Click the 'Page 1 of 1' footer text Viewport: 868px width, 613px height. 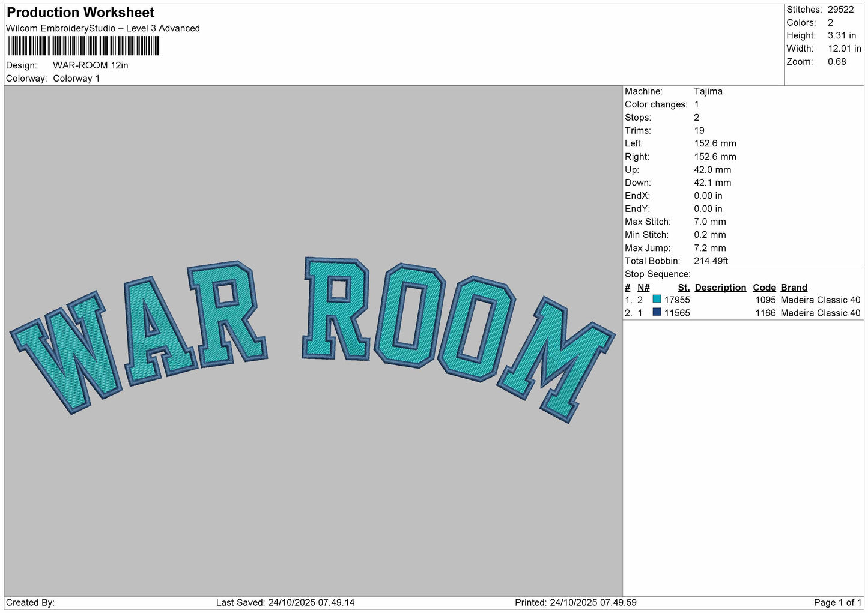pos(838,603)
